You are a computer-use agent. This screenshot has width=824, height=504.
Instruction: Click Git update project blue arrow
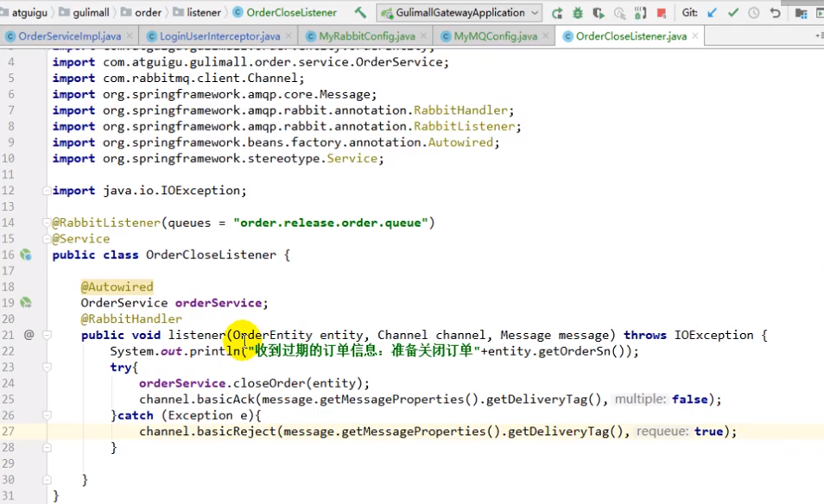(x=712, y=13)
